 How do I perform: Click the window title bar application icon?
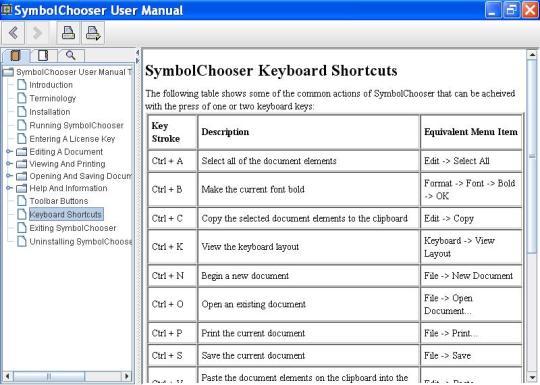[6, 10]
